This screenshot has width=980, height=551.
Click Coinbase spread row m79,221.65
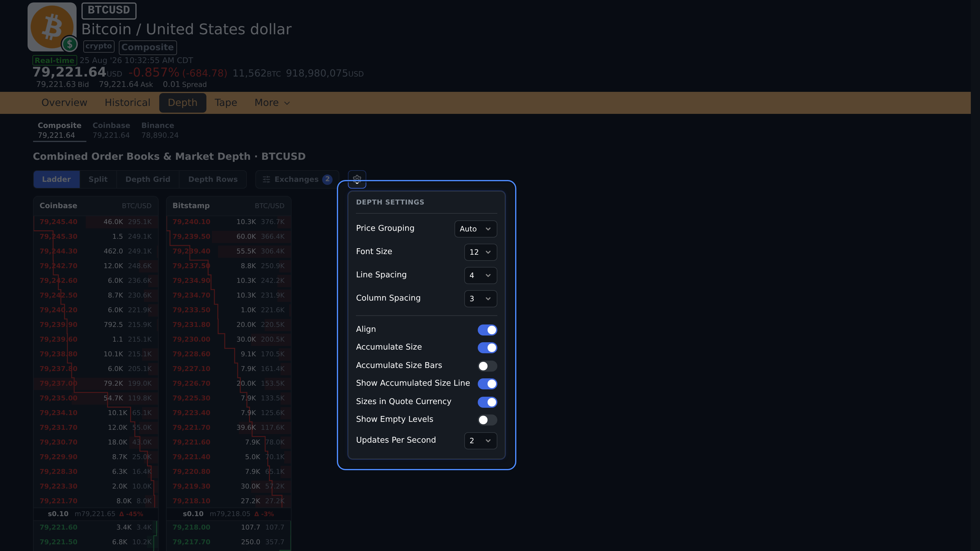point(96,514)
